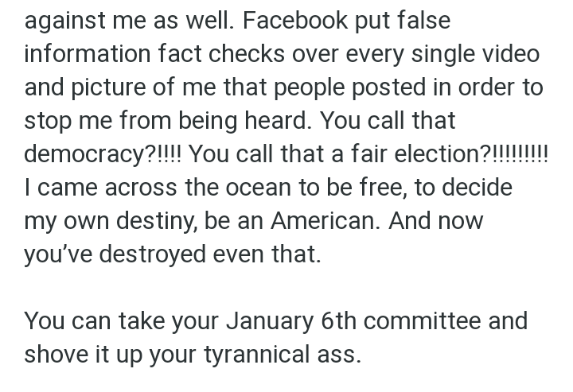
Task: Click the word "destiny" in the paragraph
Action: click(x=146, y=221)
